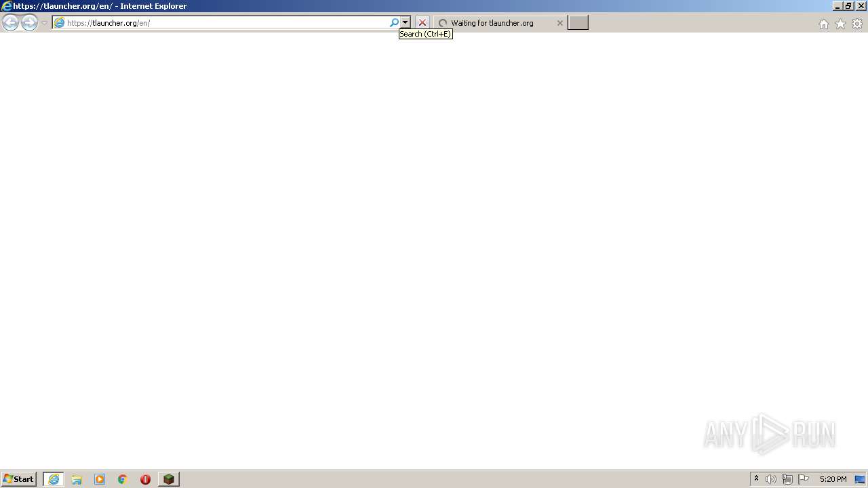Click the Show desktop button

(860, 479)
